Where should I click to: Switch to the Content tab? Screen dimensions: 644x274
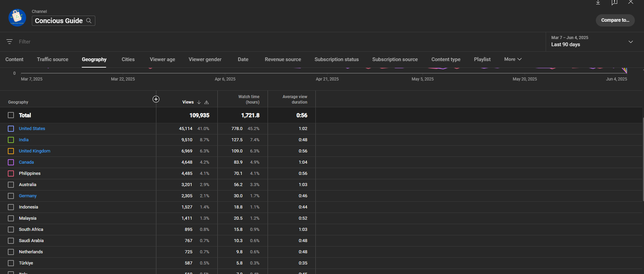(14, 59)
